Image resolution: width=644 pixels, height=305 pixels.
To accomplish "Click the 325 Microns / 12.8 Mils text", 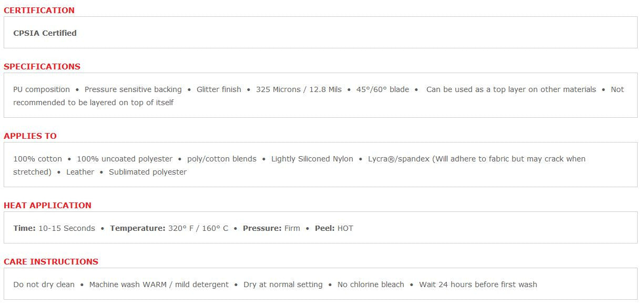I will tap(299, 89).
